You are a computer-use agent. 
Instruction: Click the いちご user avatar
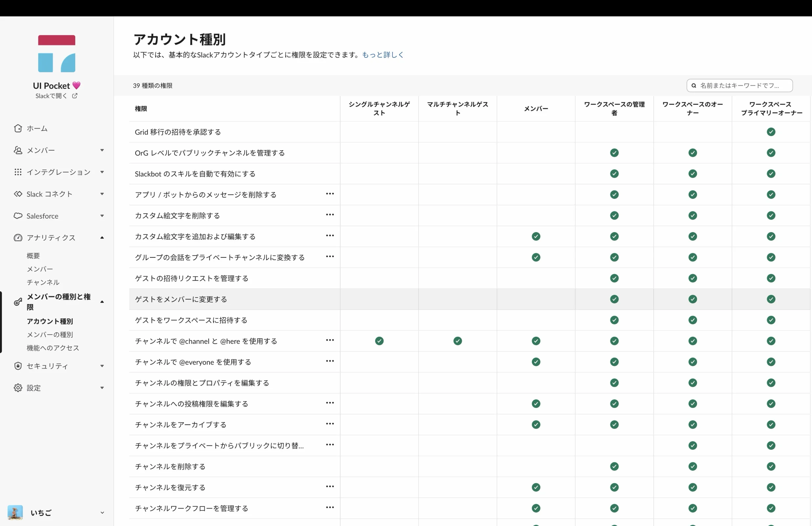coord(15,513)
